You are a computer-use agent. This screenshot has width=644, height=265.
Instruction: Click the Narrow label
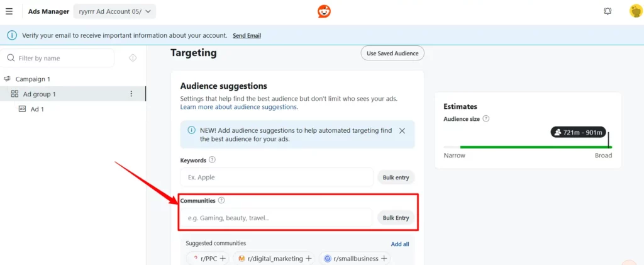[454, 155]
